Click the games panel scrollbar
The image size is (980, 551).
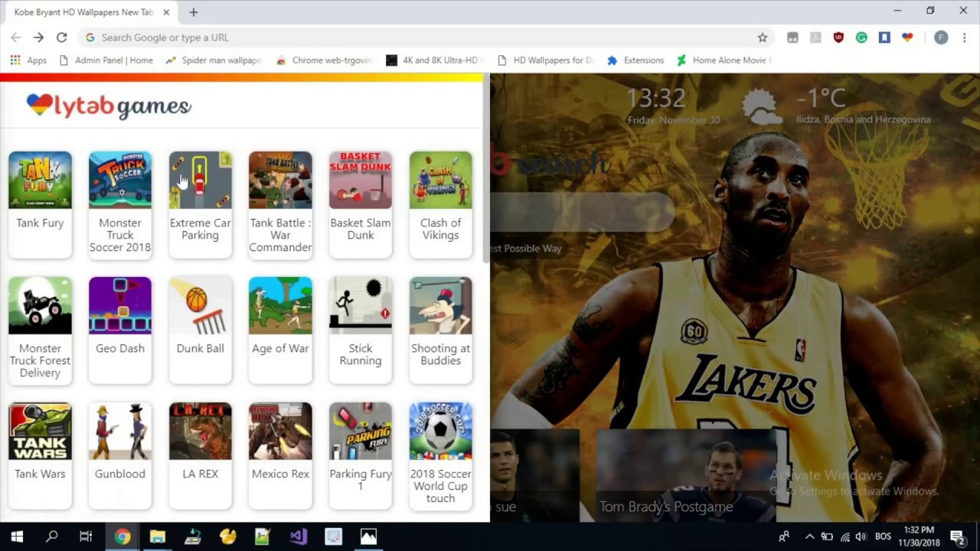(485, 170)
